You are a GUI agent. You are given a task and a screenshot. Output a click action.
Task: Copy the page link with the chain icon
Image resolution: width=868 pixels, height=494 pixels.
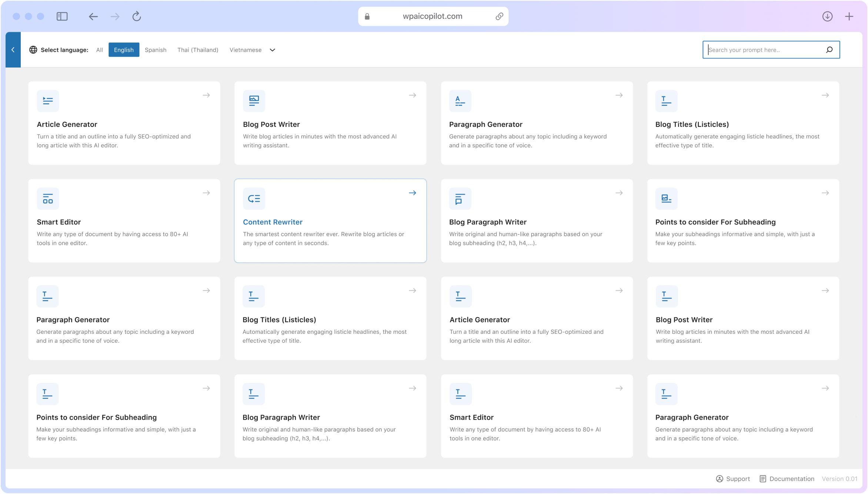(x=499, y=16)
